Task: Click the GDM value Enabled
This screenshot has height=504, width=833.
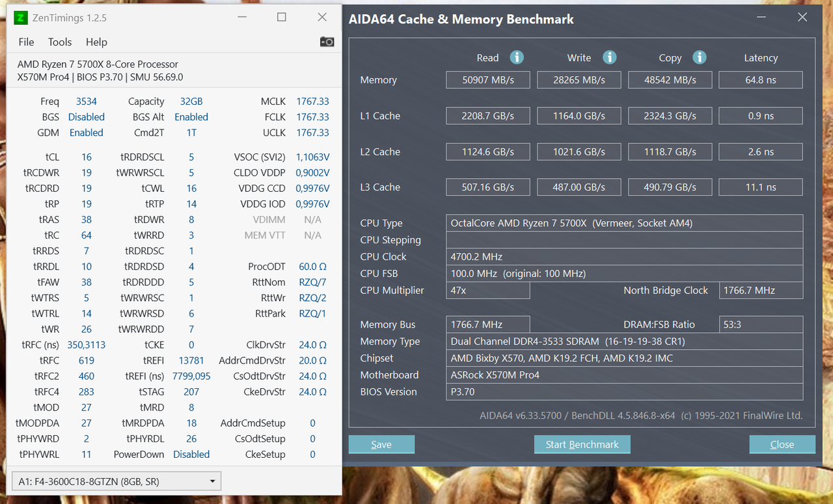Action: point(87,133)
